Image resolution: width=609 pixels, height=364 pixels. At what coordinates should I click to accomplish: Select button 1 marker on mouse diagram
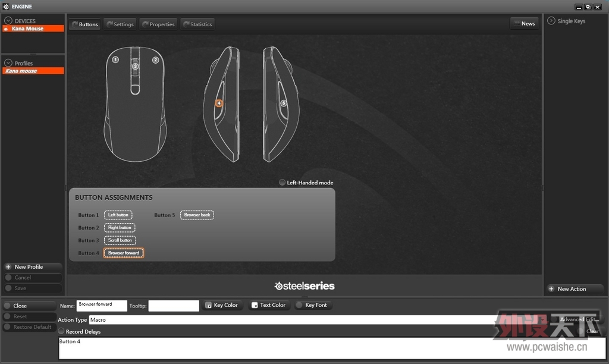pos(115,60)
